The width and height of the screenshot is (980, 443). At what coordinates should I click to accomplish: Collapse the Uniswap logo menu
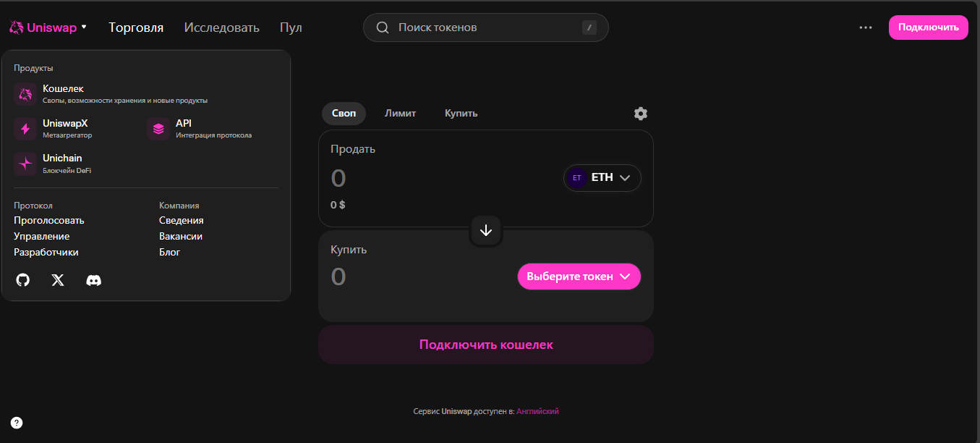(48, 28)
